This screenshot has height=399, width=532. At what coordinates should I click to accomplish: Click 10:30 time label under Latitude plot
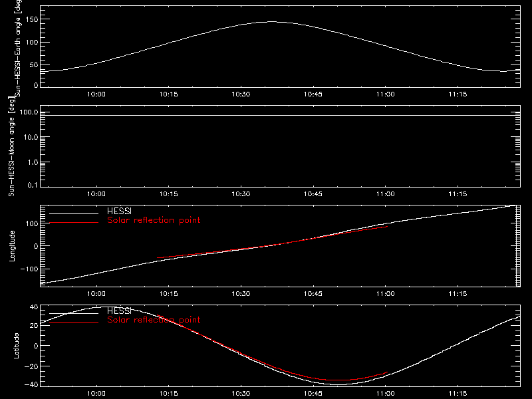pyautogui.click(x=241, y=394)
